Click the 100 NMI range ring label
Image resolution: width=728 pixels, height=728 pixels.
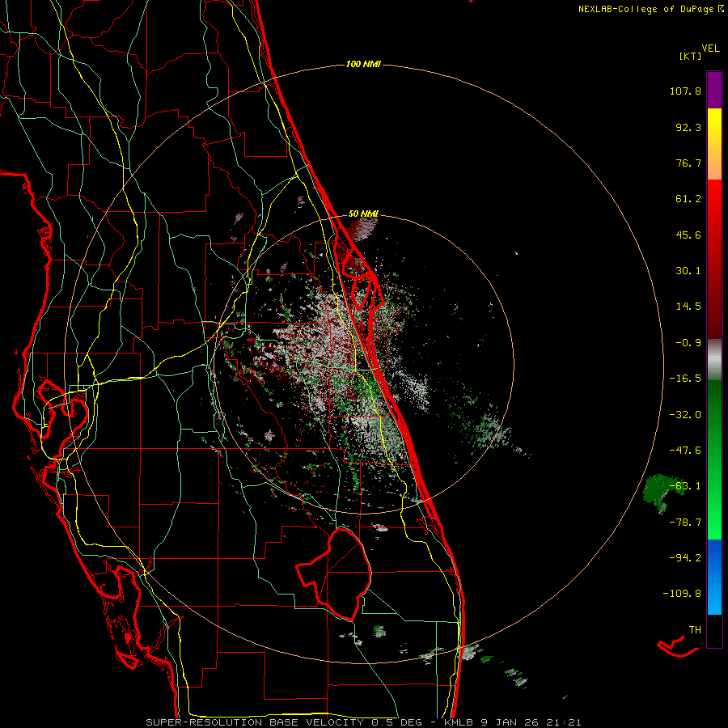363,64
